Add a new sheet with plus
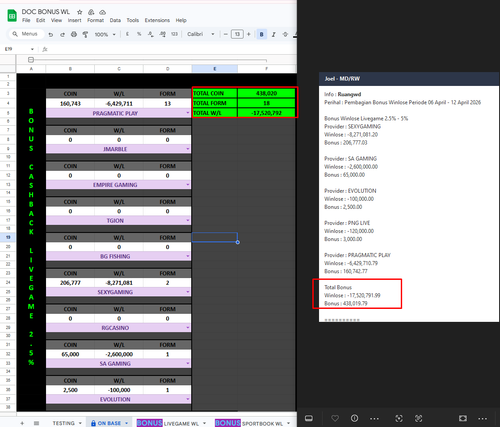The height and width of the screenshot is (427, 500). tap(22, 423)
